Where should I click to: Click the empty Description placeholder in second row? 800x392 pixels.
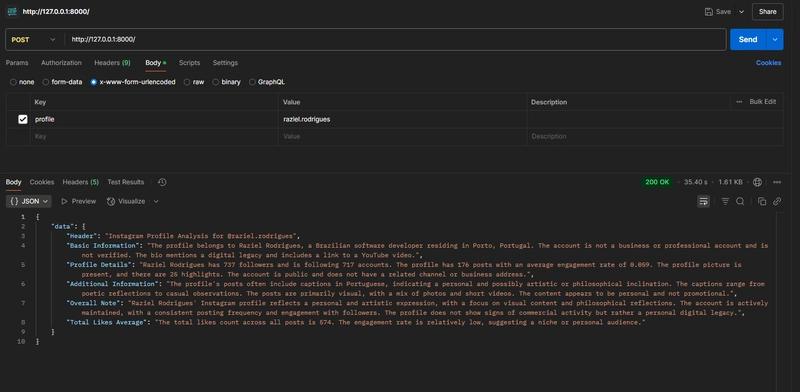pyautogui.click(x=655, y=137)
